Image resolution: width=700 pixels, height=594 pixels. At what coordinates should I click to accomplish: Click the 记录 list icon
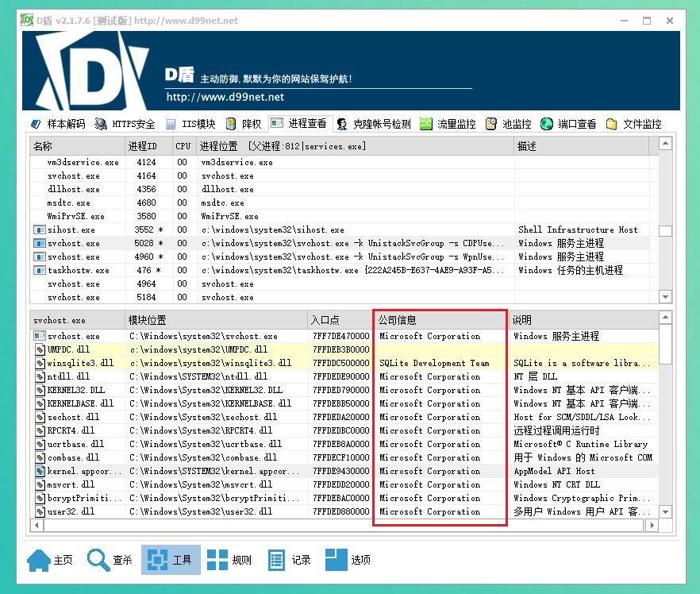click(x=276, y=560)
